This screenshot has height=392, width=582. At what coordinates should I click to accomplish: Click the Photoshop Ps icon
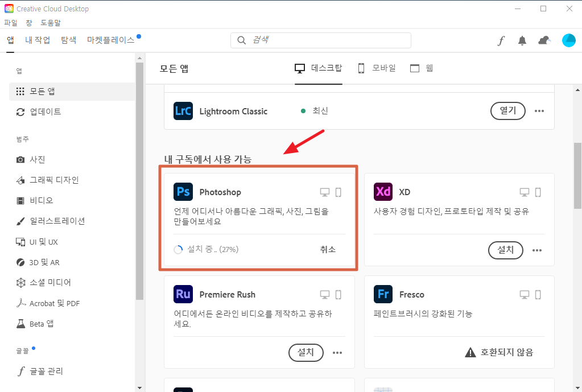point(183,192)
